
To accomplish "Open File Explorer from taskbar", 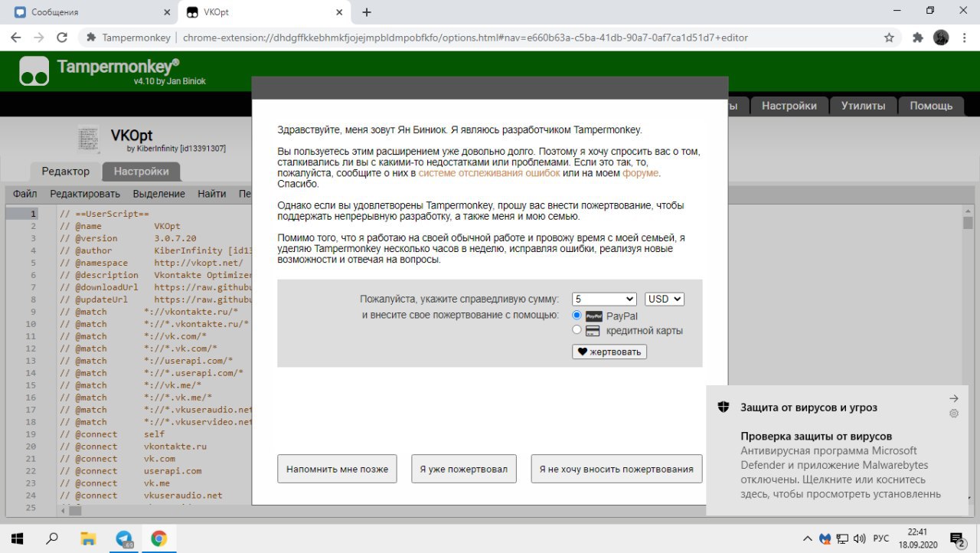I will pyautogui.click(x=88, y=538).
